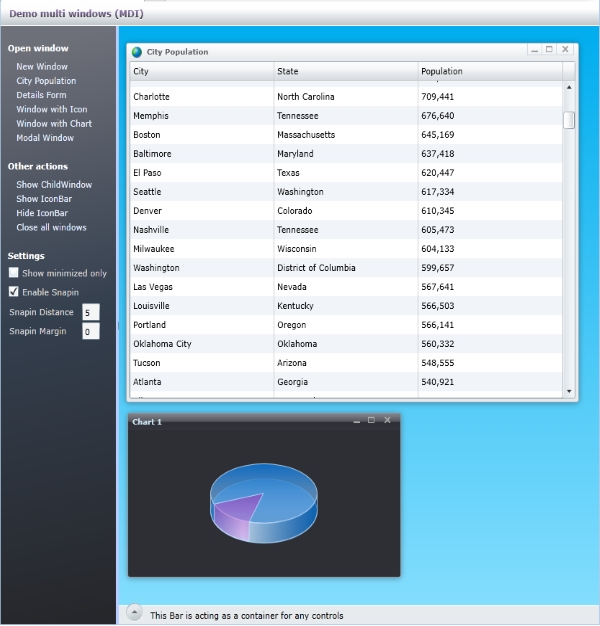Image resolution: width=600 pixels, height=626 pixels.
Task: Select the Baltimore row
Action: coord(346,154)
